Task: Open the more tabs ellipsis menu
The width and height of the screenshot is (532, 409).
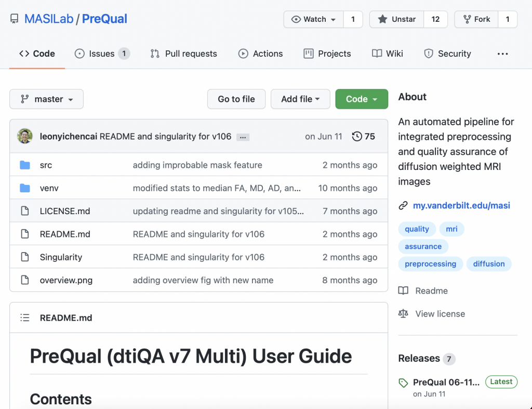Action: coord(502,54)
